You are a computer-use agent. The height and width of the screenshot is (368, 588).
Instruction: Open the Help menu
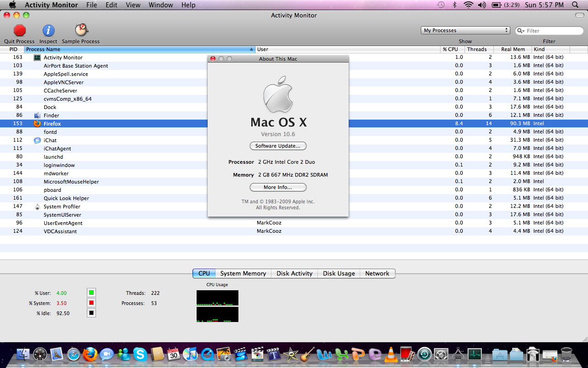pos(188,5)
